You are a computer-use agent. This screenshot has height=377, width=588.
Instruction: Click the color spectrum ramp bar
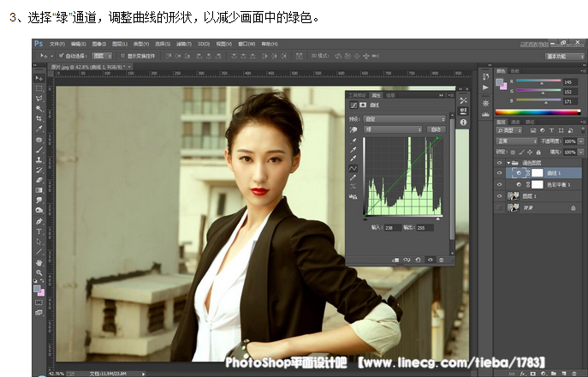[x=538, y=112]
